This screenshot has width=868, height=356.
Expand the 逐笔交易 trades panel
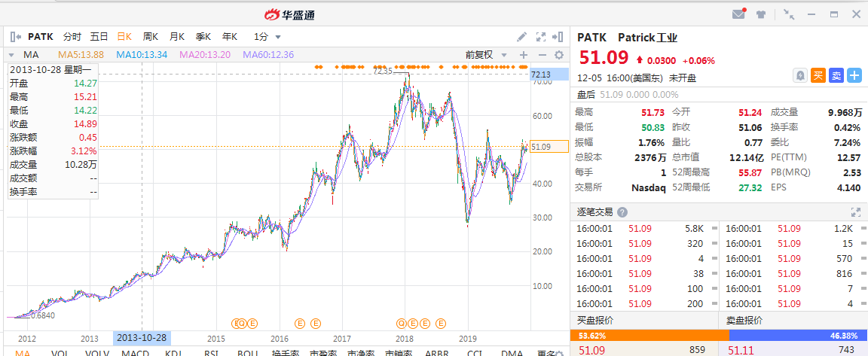pos(856,212)
